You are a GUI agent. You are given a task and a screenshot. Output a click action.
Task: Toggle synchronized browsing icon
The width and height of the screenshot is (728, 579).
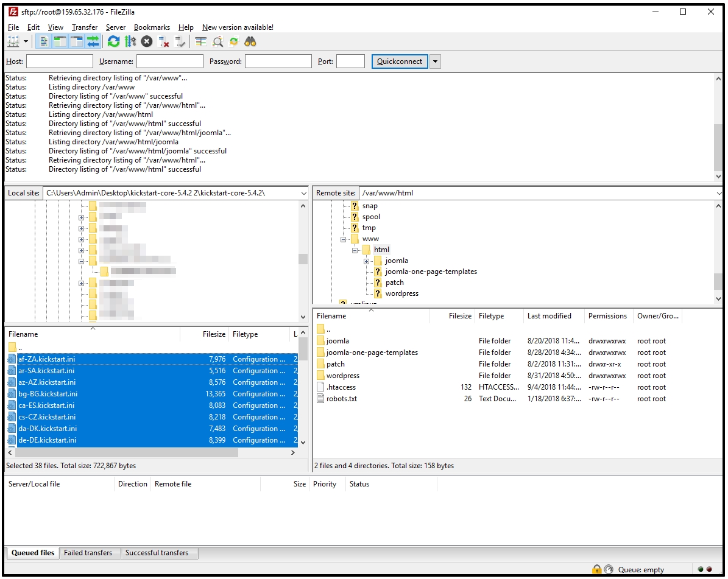234,42
